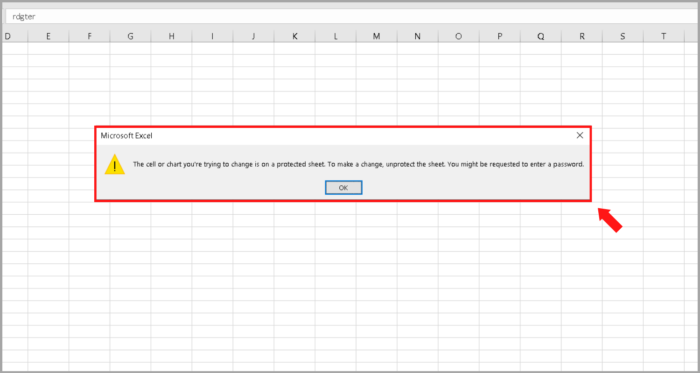700x373 pixels.
Task: Select column Q header
Action: (x=541, y=37)
